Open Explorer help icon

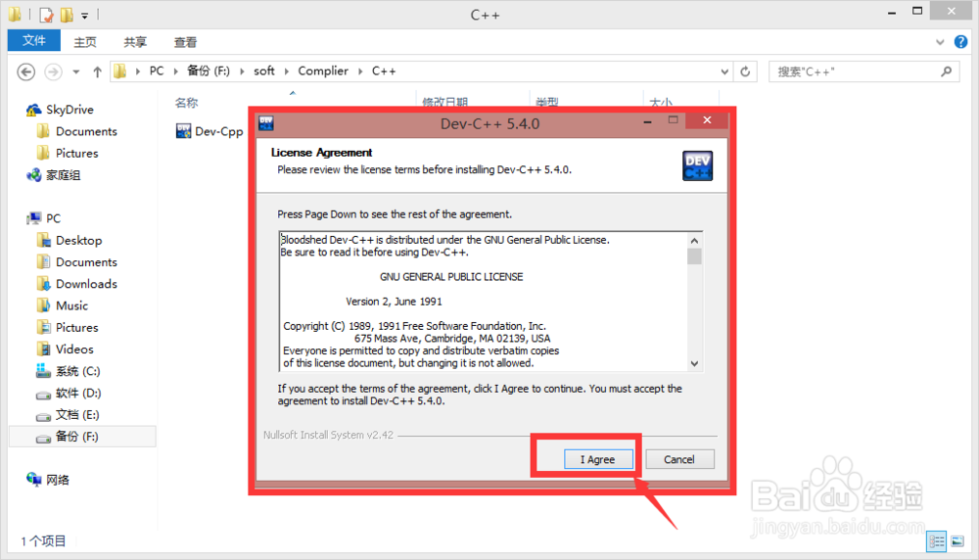961,42
